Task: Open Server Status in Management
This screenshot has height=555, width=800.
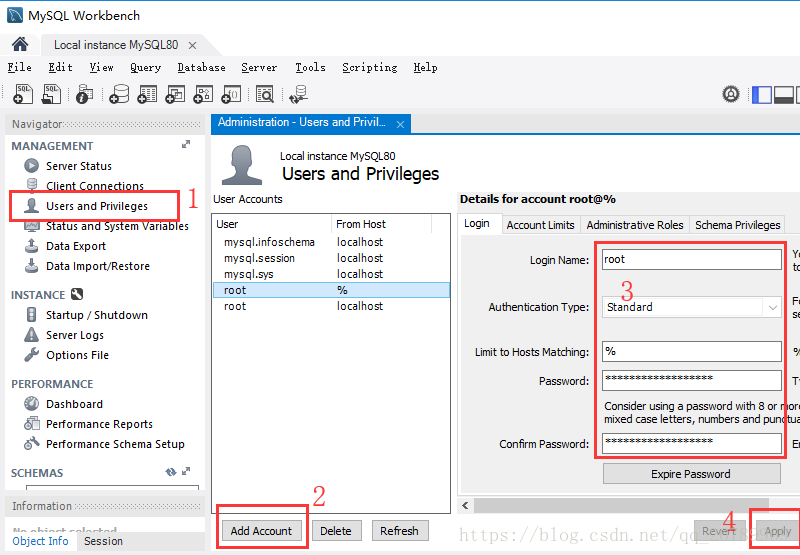Action: (x=79, y=166)
